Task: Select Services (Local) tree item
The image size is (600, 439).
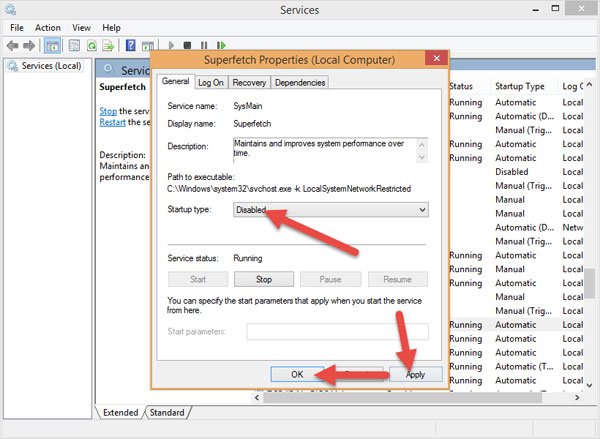Action: point(51,66)
